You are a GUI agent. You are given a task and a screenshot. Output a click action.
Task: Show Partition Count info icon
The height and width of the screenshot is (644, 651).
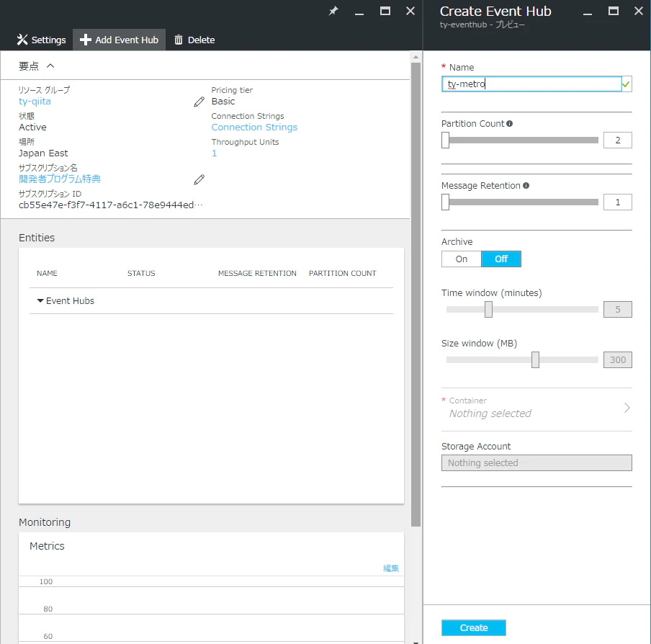pos(509,124)
